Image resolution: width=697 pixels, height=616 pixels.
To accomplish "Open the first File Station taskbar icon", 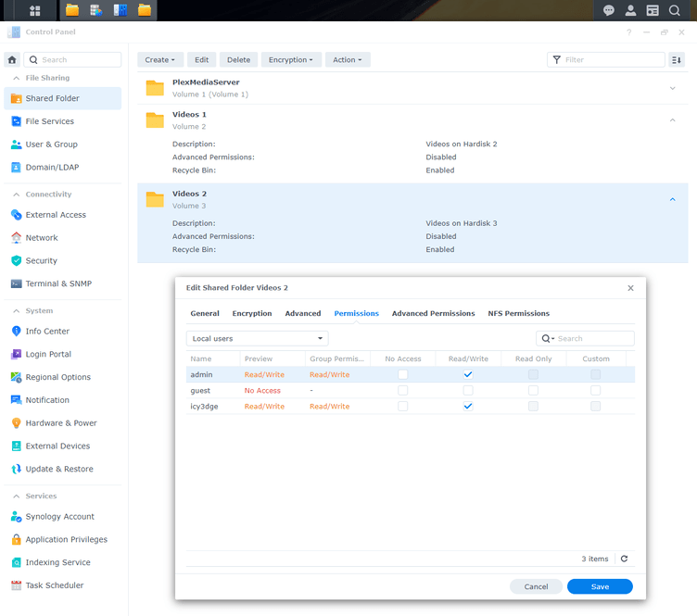I will (x=72, y=10).
